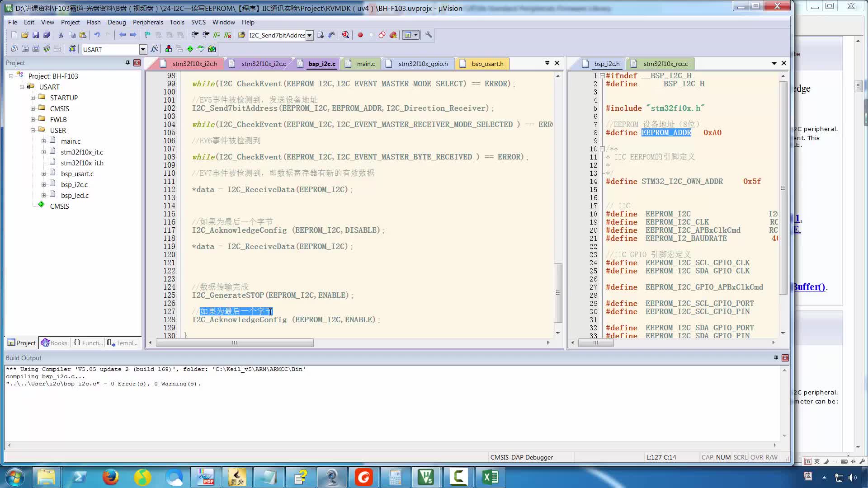This screenshot has width=868, height=488.
Task: Open Manage Run-Time Environment green diamond icon
Action: point(190,49)
